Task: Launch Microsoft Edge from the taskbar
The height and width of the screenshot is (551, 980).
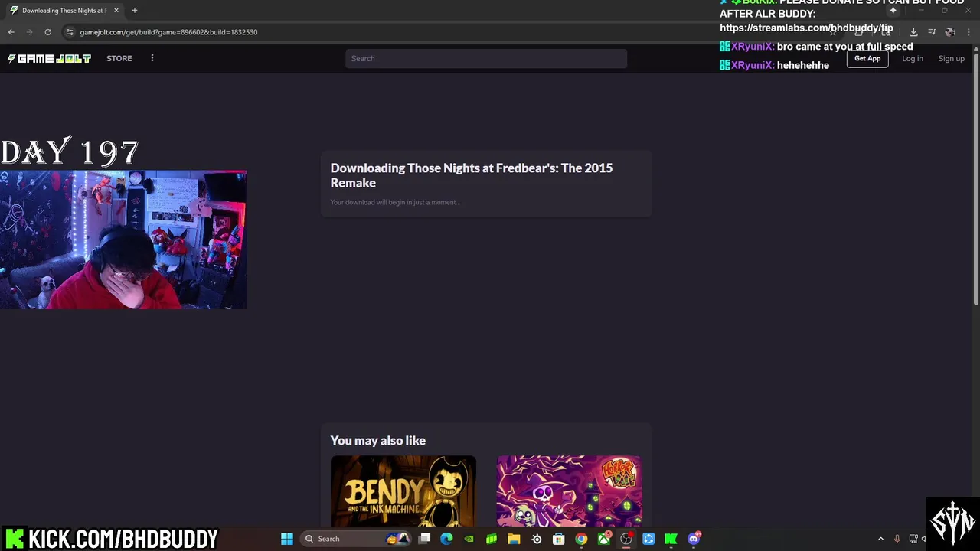Action: click(446, 539)
